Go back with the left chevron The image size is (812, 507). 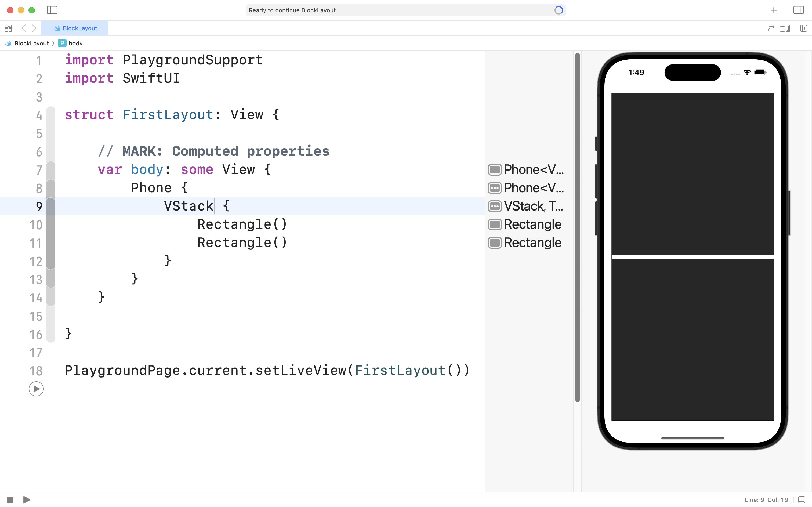tap(23, 28)
